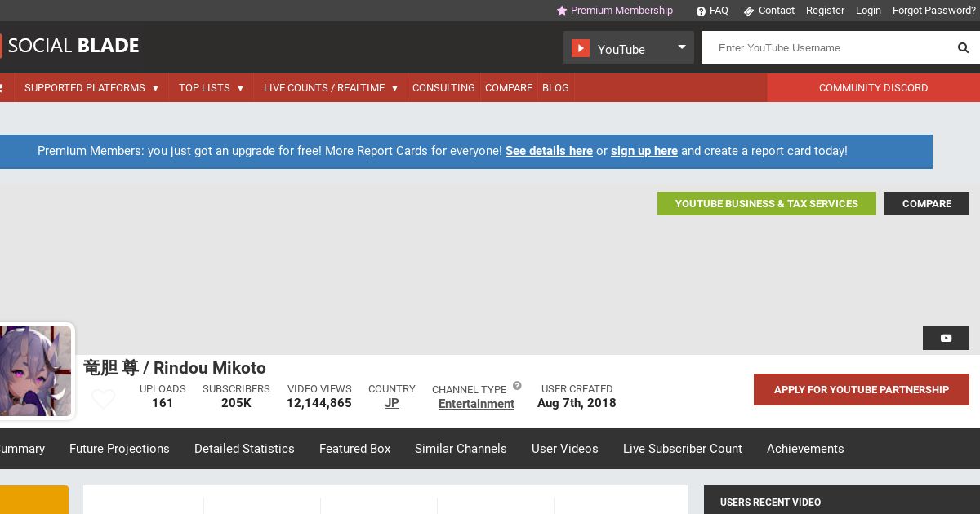This screenshot has height=514, width=980.
Task: Click the Users Recent Video heading
Action: pos(770,503)
